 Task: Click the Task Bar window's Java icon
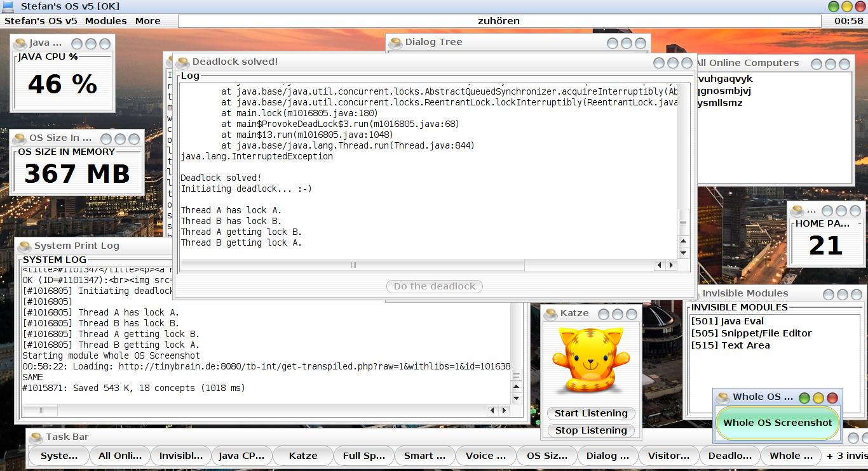(x=36, y=437)
